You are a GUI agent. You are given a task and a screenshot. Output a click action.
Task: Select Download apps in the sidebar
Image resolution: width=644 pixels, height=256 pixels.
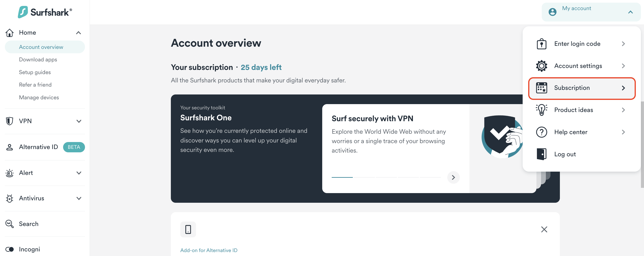coord(38,60)
